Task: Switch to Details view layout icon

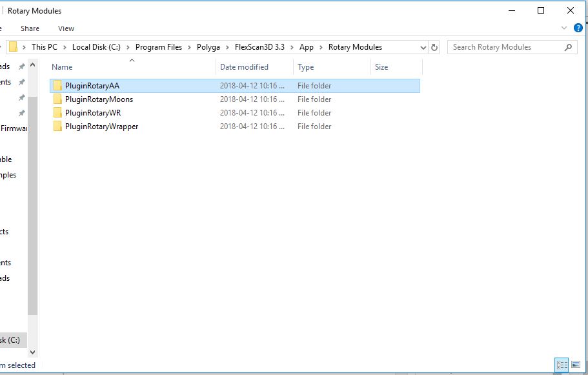Action: coord(562,365)
